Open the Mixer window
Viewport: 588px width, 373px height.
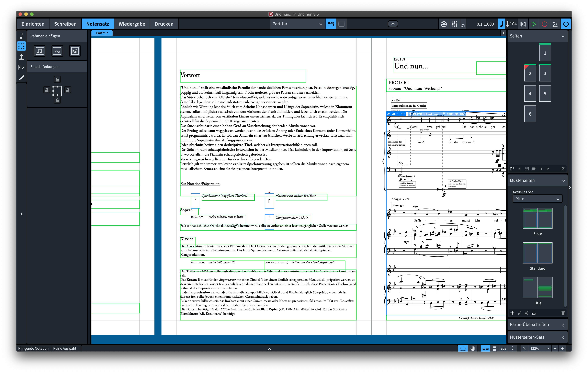454,24
